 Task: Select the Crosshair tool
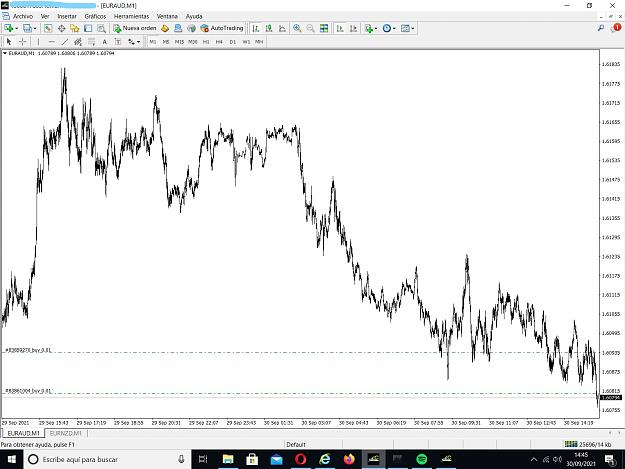click(23, 41)
